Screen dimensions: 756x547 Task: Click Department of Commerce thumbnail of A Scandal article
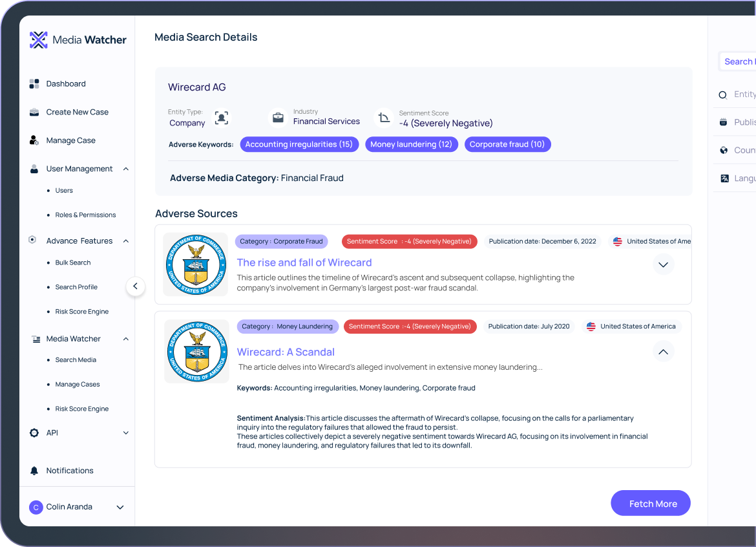[x=196, y=352]
